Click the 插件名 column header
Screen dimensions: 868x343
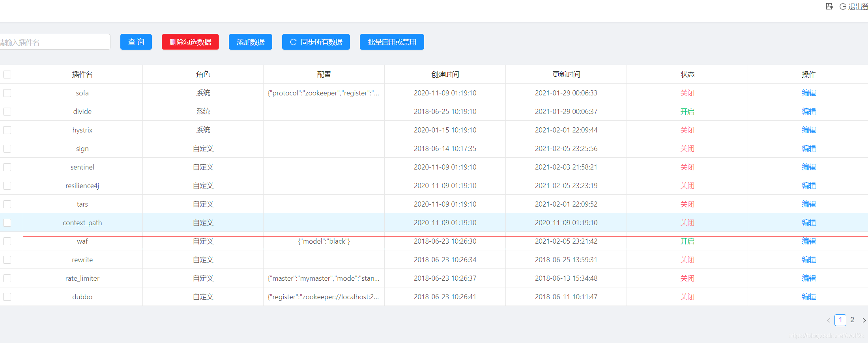click(82, 75)
